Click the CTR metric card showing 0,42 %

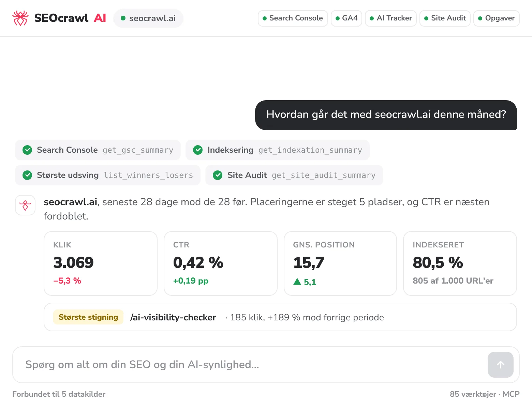tap(221, 263)
